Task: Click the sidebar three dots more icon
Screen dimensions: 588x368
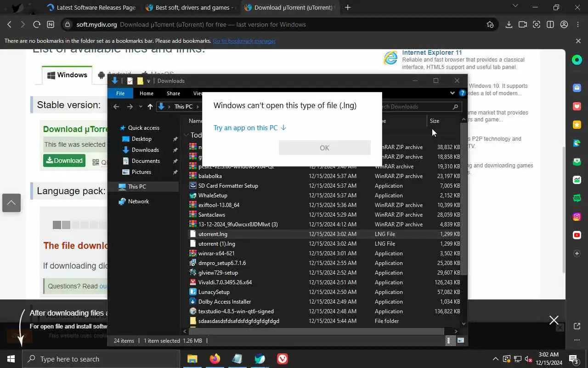Action: (577, 340)
